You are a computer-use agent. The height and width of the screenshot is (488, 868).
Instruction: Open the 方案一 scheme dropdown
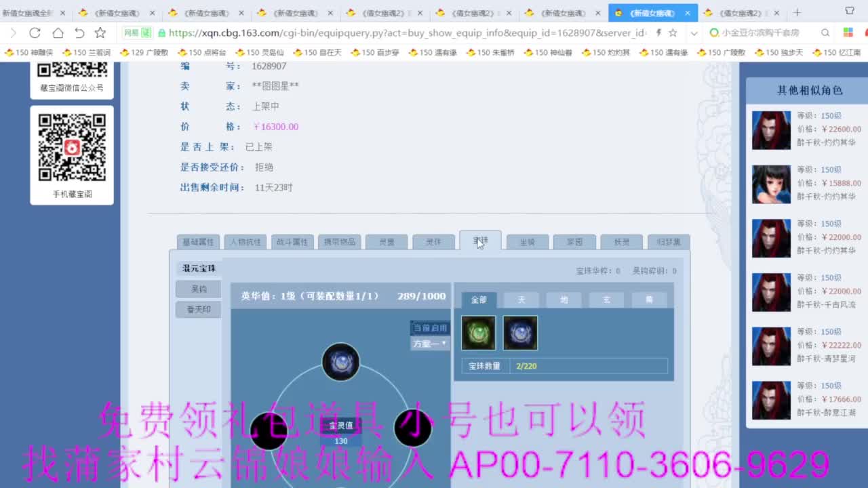[x=429, y=344]
